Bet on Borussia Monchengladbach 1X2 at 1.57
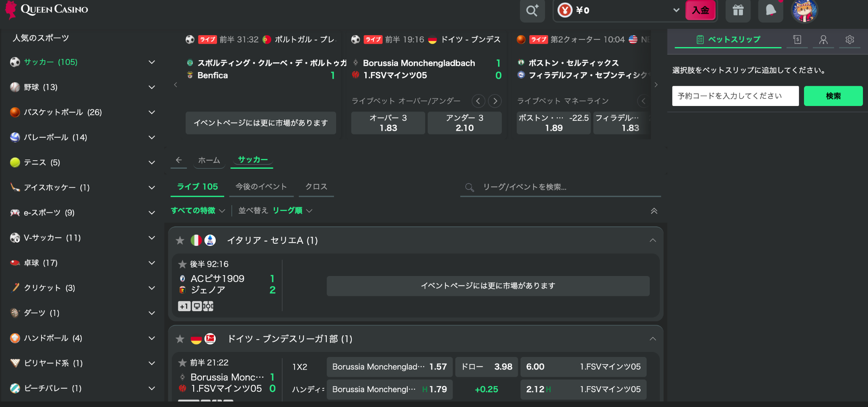The height and width of the screenshot is (407, 868). [389, 367]
